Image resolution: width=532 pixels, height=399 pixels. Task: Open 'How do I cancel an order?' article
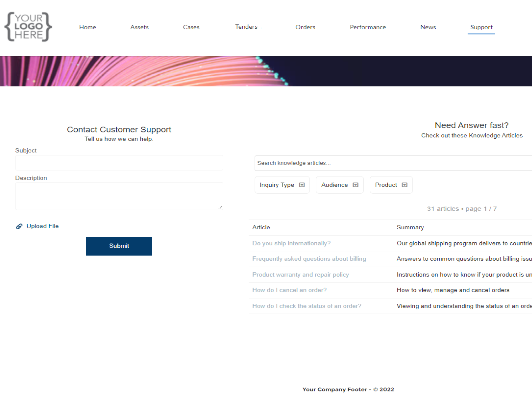(x=289, y=290)
